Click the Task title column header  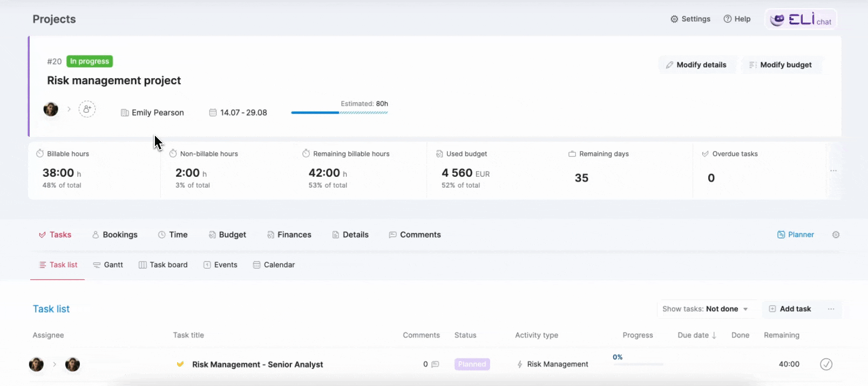188,335
